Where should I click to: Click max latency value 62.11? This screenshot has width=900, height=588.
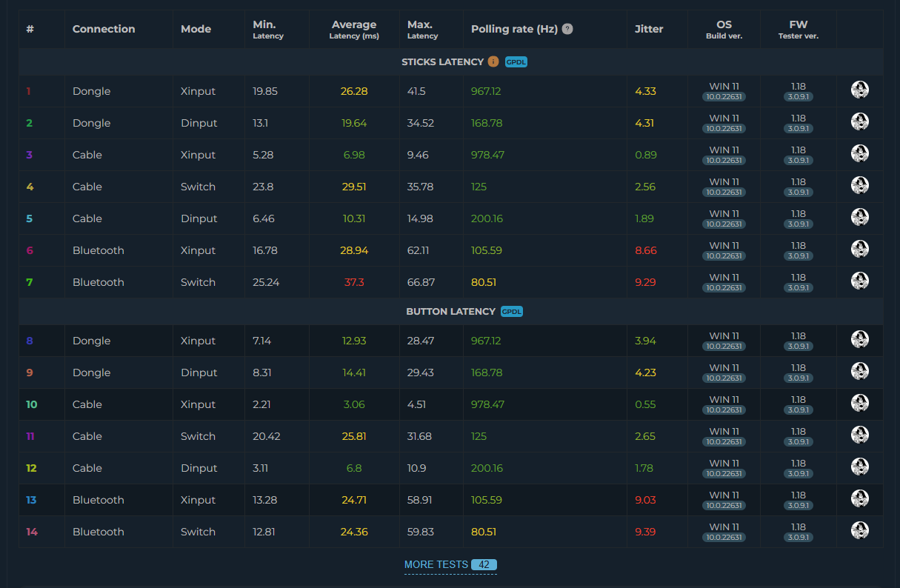pos(418,250)
